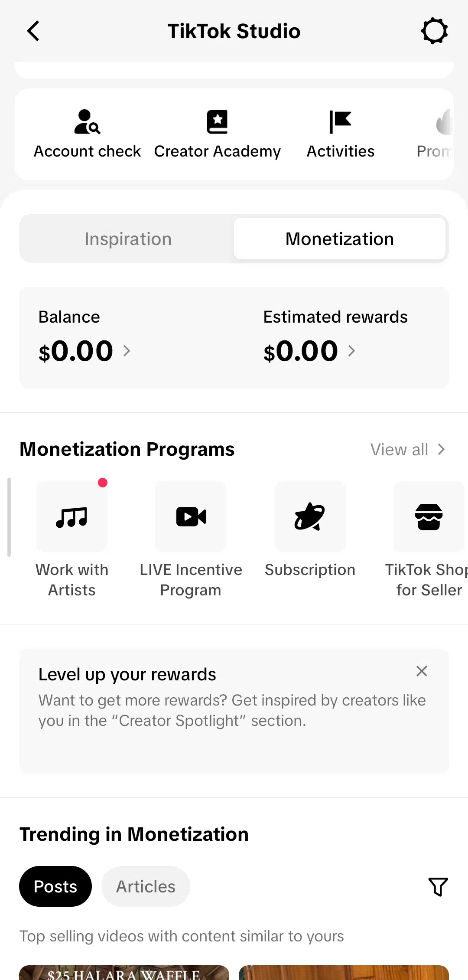Open Work with Artists program

(72, 517)
